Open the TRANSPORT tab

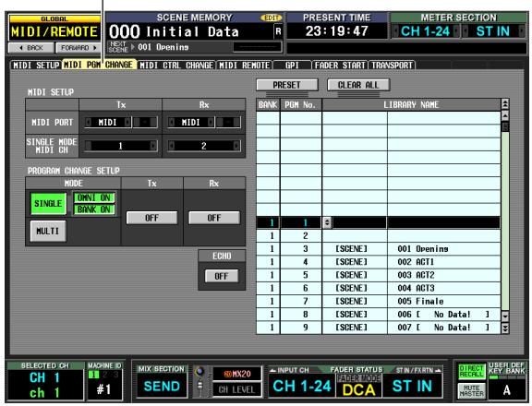pos(392,66)
